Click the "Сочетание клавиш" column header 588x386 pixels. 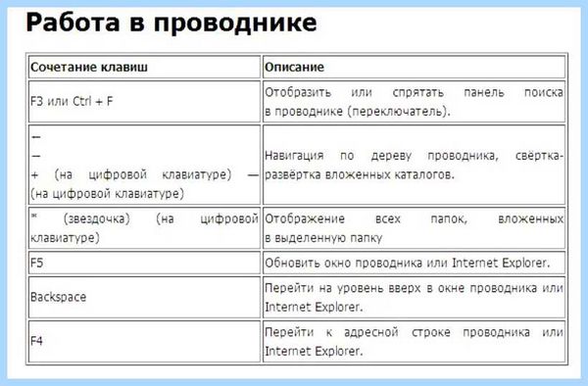pos(144,67)
